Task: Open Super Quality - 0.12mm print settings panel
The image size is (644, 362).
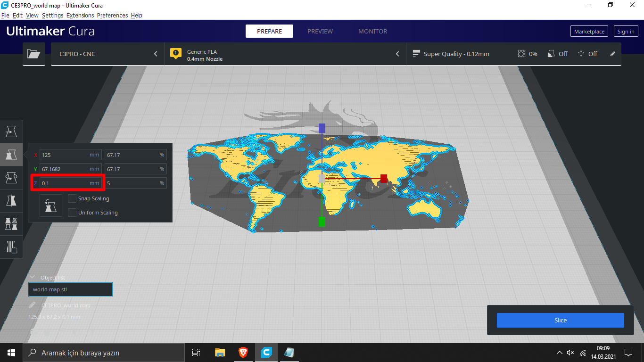Action: coord(513,54)
